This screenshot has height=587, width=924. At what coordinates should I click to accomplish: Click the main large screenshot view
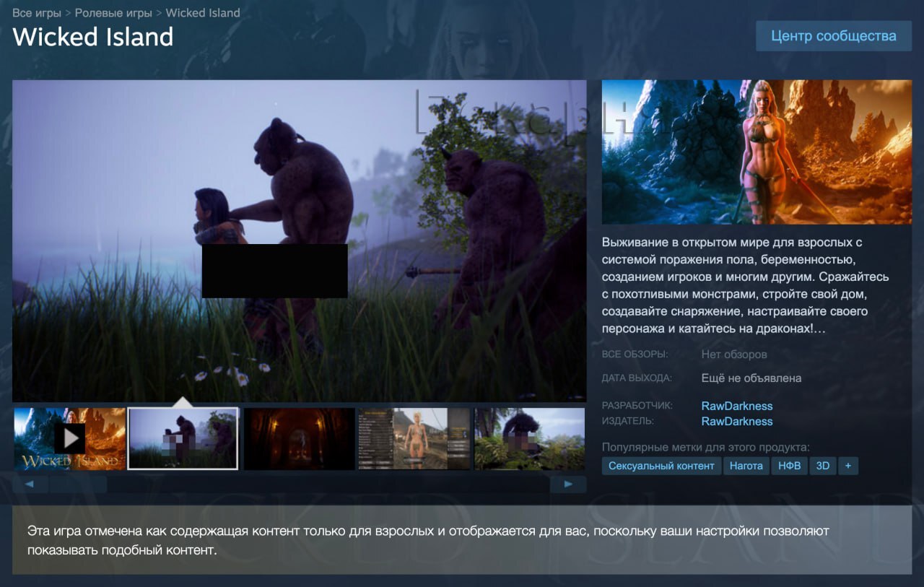click(x=300, y=240)
